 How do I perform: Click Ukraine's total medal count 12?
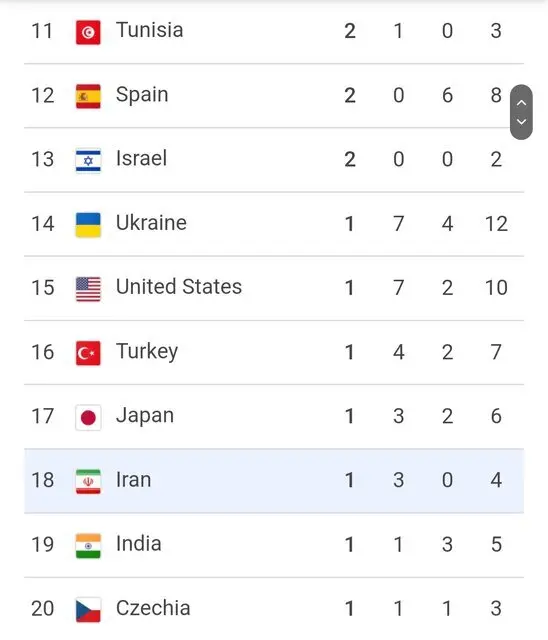tap(496, 224)
